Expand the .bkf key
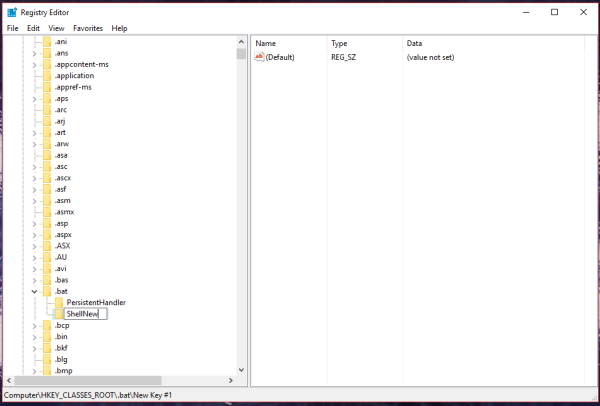Image resolution: width=600 pixels, height=406 pixels. point(34,348)
